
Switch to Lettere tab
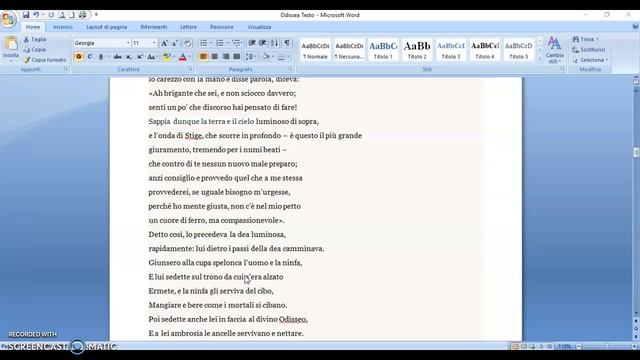click(x=188, y=27)
